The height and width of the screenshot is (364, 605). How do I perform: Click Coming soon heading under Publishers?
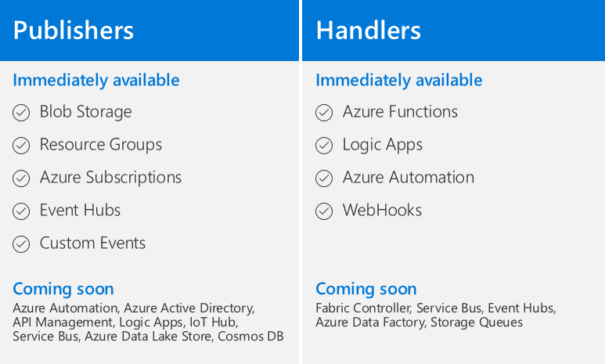tap(63, 289)
